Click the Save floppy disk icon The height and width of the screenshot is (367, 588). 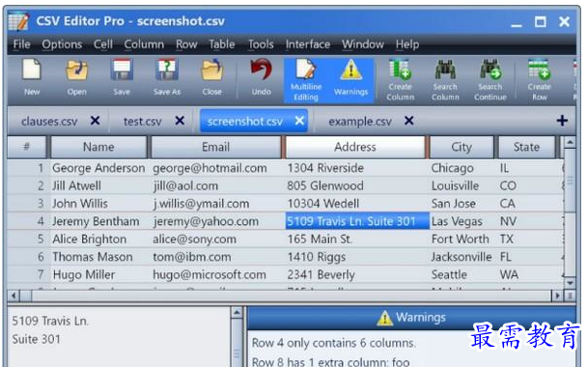(122, 77)
